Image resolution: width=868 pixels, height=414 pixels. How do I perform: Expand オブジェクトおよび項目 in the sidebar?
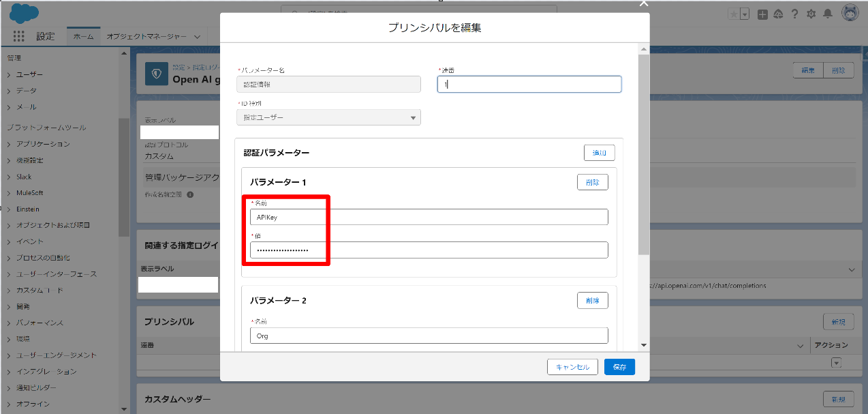tap(9, 225)
